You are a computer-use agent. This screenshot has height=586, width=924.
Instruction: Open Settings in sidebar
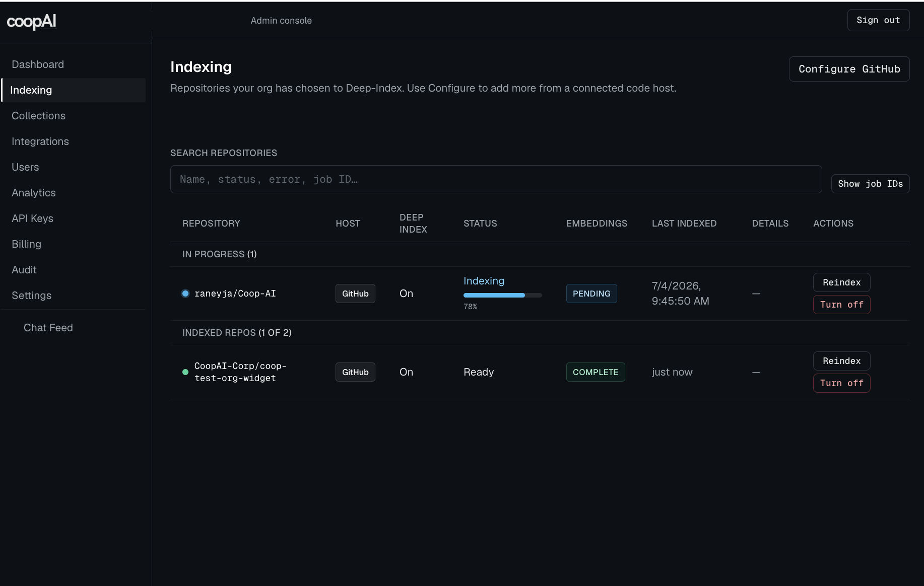(31, 296)
